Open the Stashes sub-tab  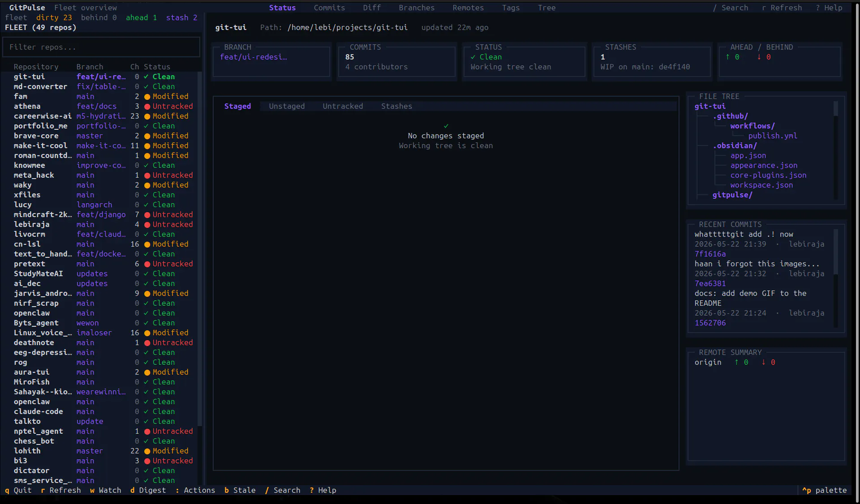396,106
